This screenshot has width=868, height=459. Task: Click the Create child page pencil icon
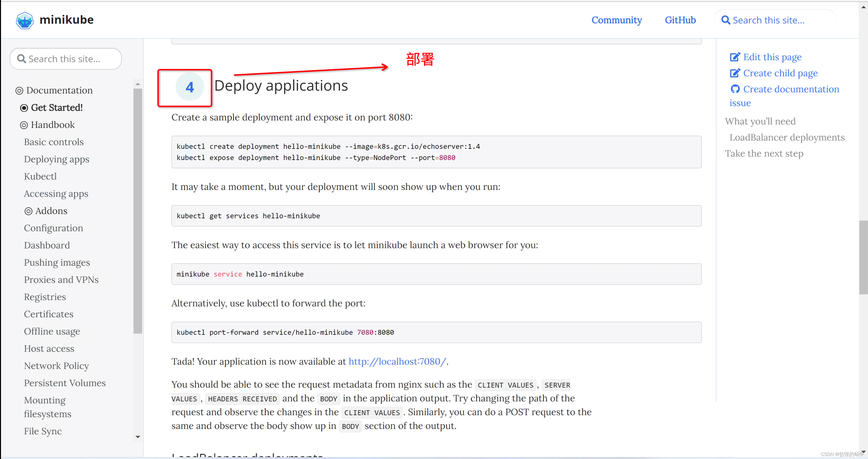735,73
